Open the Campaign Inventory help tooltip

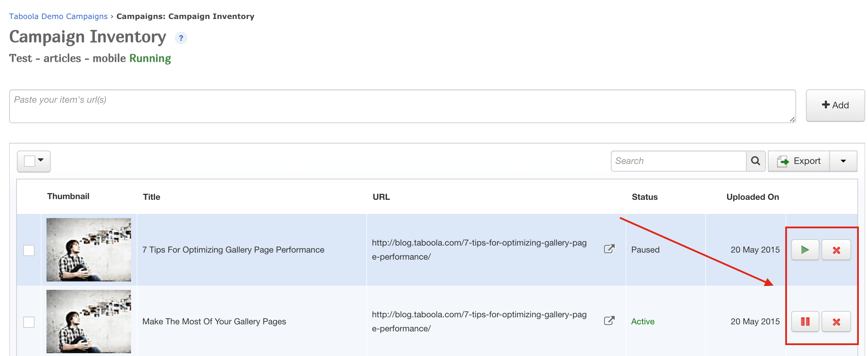[181, 38]
